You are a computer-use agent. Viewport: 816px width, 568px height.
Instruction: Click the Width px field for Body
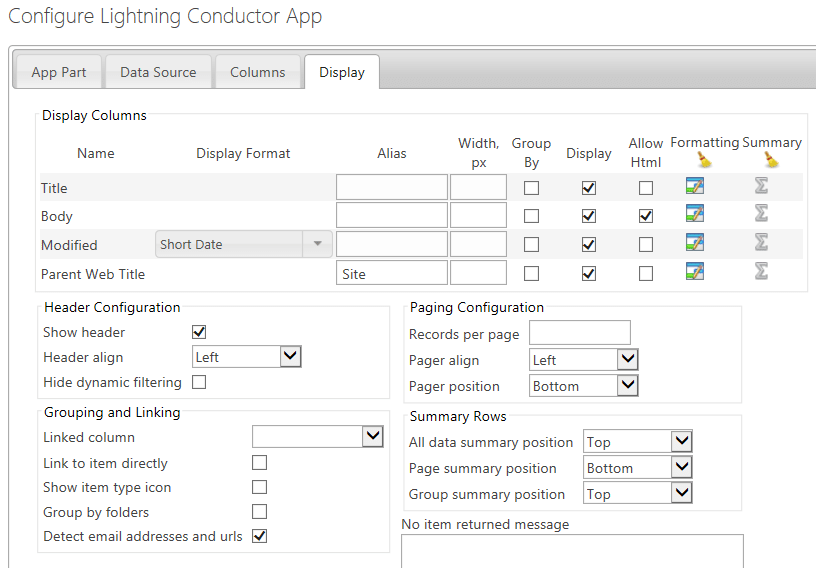pyautogui.click(x=478, y=215)
